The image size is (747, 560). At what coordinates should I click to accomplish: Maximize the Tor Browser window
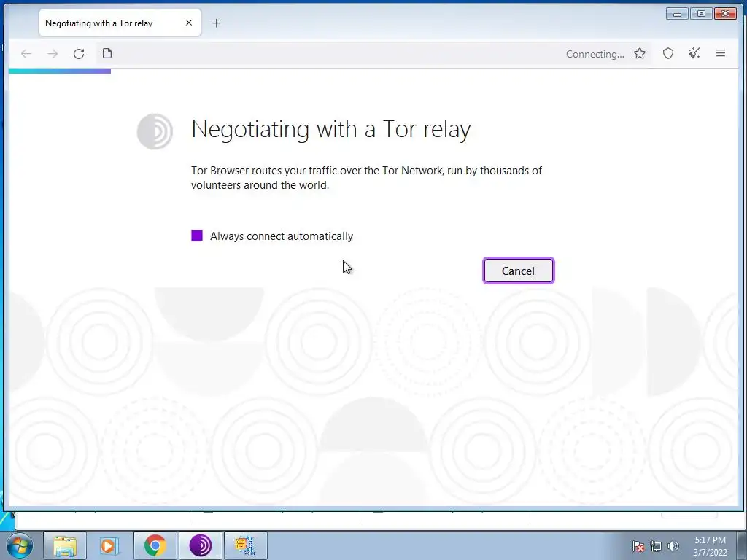coord(701,14)
